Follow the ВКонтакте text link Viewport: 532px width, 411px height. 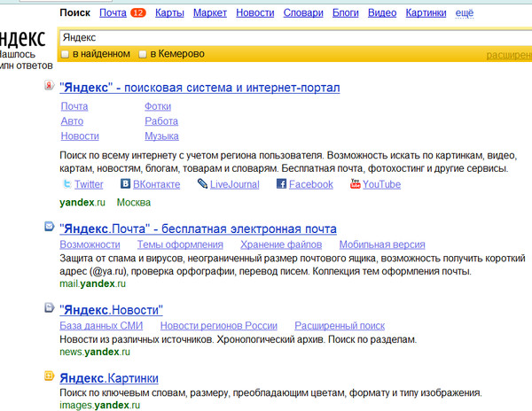pyautogui.click(x=156, y=184)
